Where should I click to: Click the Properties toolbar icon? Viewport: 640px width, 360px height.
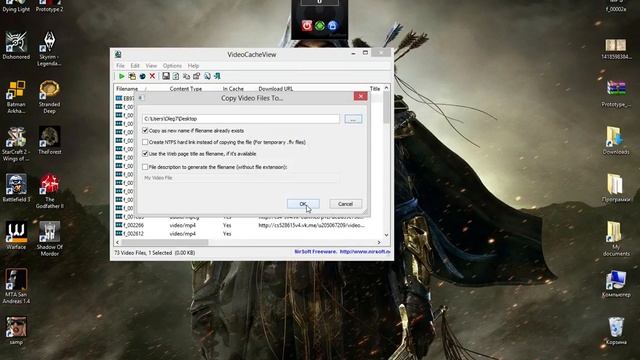point(196,76)
